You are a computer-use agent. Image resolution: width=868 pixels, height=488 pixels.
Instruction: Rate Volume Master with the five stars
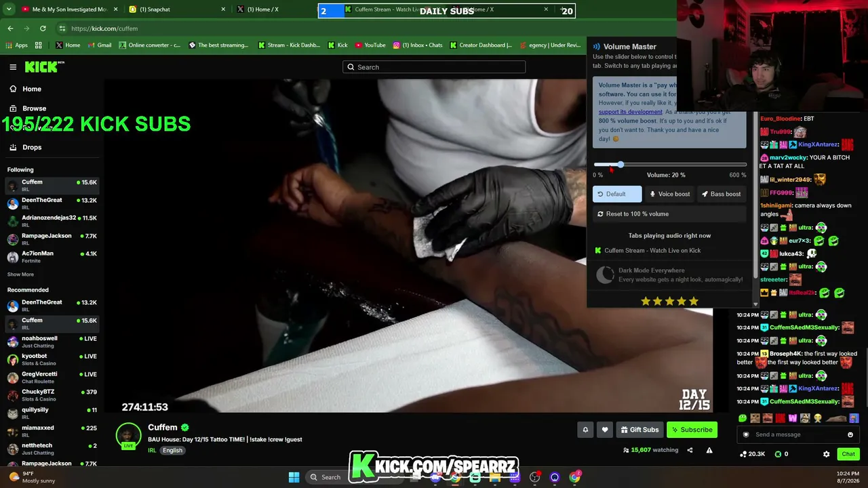tap(669, 301)
